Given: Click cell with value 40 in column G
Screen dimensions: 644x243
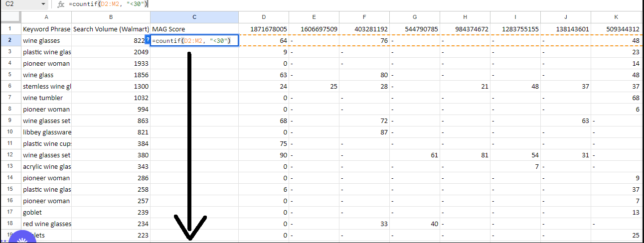Looking at the screenshot, I should pyautogui.click(x=415, y=224).
